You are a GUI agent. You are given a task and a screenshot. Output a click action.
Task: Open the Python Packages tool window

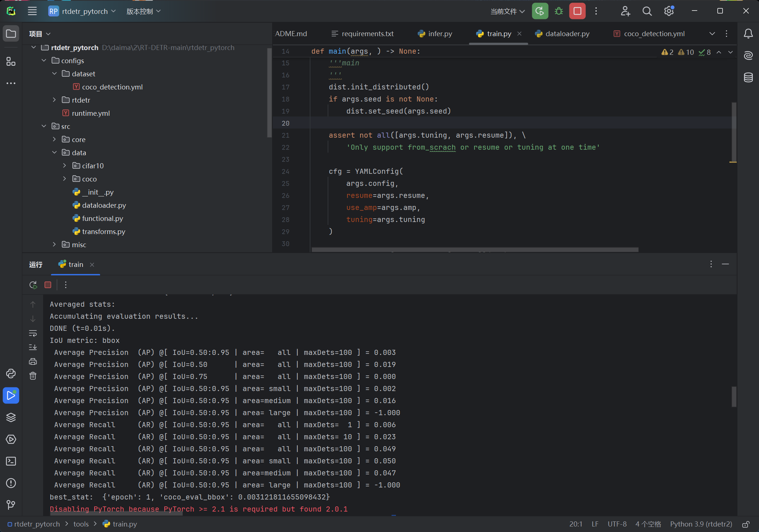click(11, 417)
